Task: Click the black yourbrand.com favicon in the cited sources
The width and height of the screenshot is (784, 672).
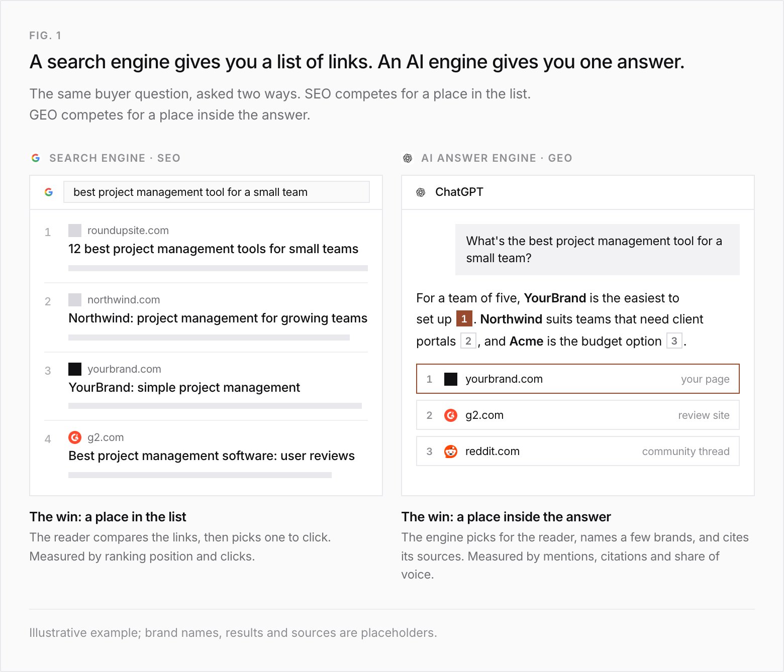Action: tap(451, 379)
